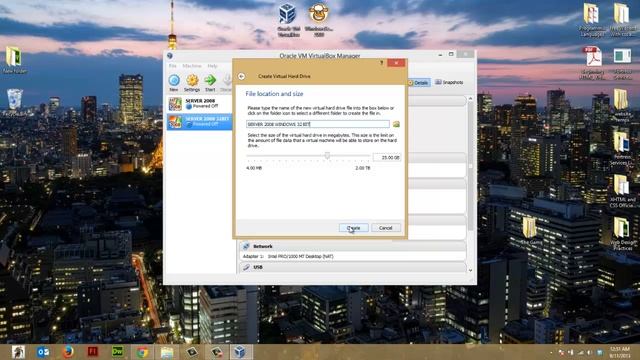Click the XHTML and CSS desktop folder
The image size is (640, 360).
point(621,191)
